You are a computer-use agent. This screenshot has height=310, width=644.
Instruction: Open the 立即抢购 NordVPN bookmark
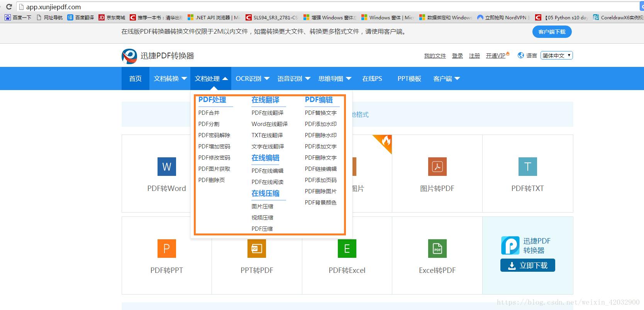503,17
